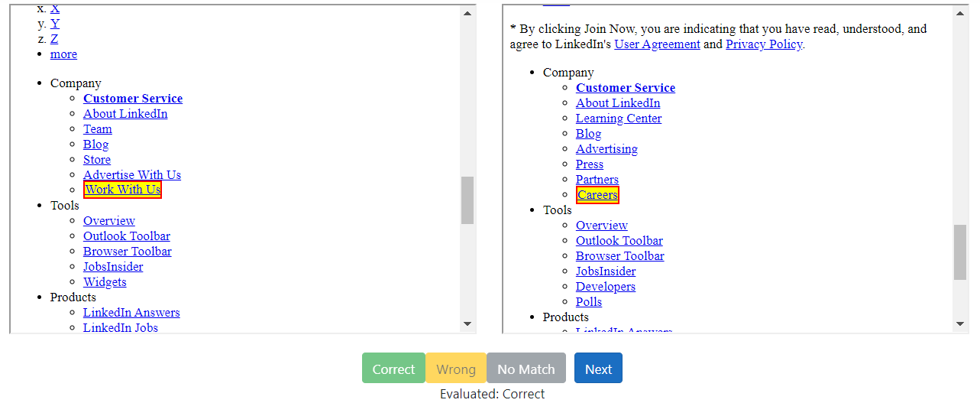Click the 'more' link
Screen dimensions: 980x403
[63, 54]
